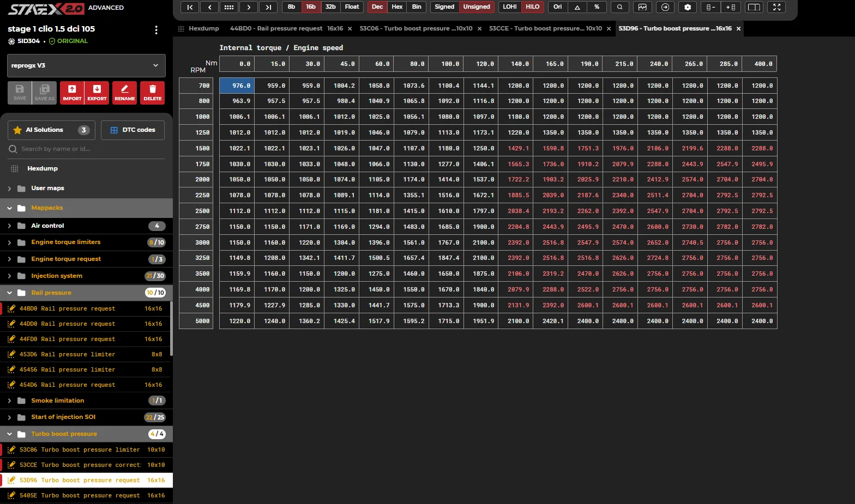Click the Import file icon button
This screenshot has width=855, height=504.
(x=72, y=93)
